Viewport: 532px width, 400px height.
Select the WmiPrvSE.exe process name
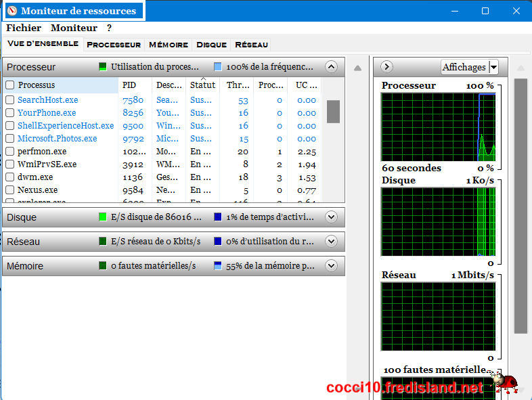(47, 164)
